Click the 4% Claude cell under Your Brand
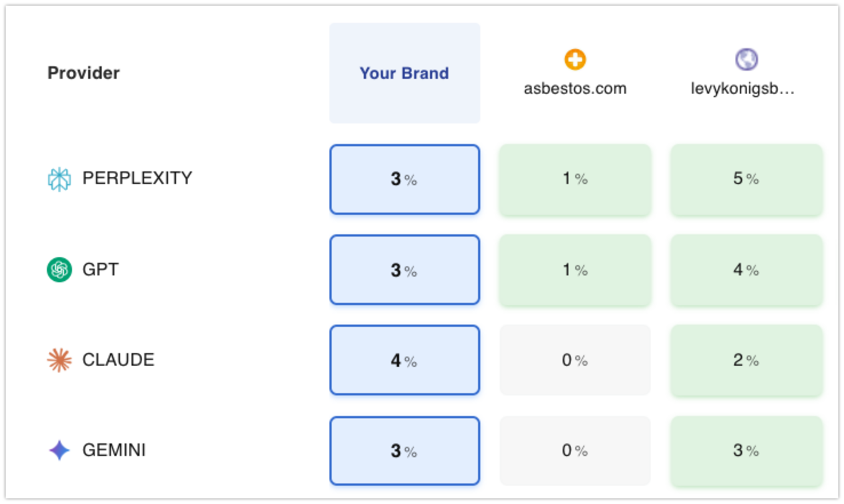Viewport: 844px width, 504px height. pyautogui.click(x=404, y=360)
